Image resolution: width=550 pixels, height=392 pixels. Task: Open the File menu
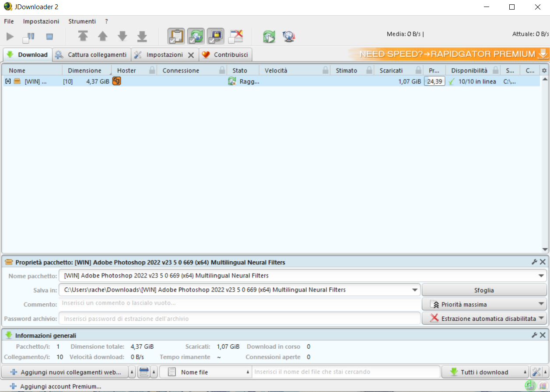pyautogui.click(x=9, y=21)
